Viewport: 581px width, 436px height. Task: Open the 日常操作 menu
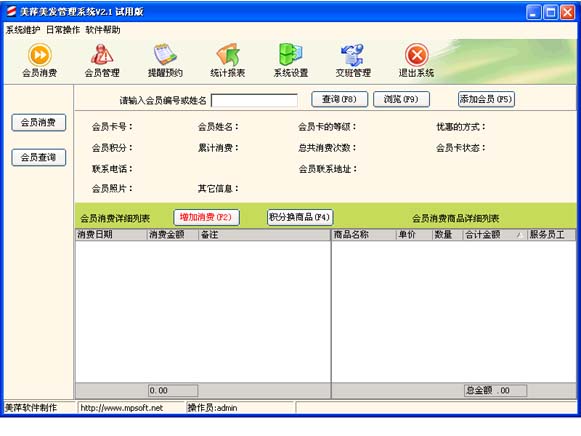pyautogui.click(x=63, y=30)
